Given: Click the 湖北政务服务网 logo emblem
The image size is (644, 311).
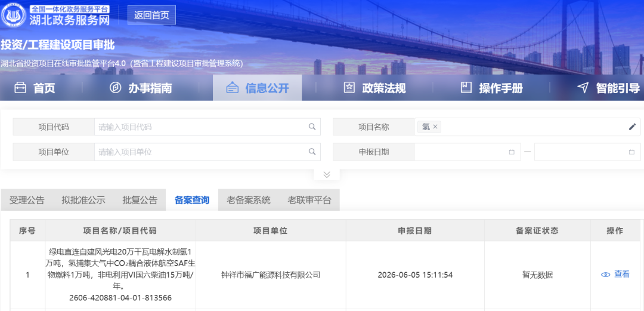Looking at the screenshot, I should pyautogui.click(x=14, y=15).
